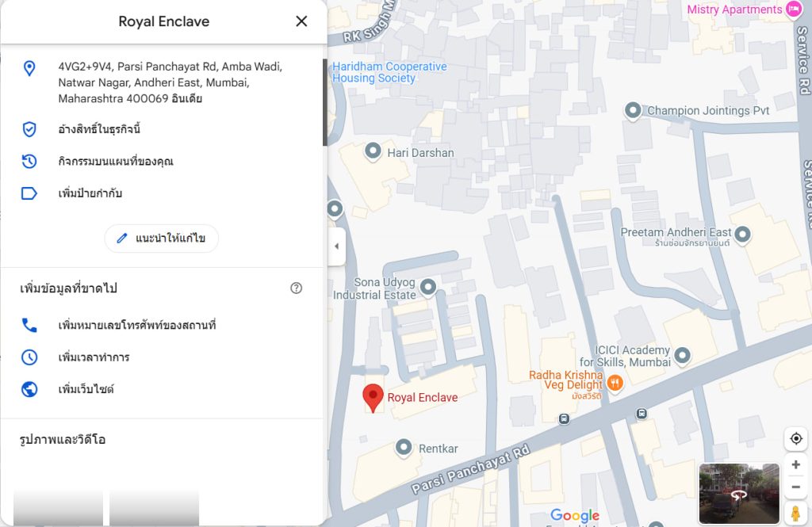Viewport: 812px width, 527px height.
Task: Click the side panel vertical scrollbar
Action: (324, 101)
